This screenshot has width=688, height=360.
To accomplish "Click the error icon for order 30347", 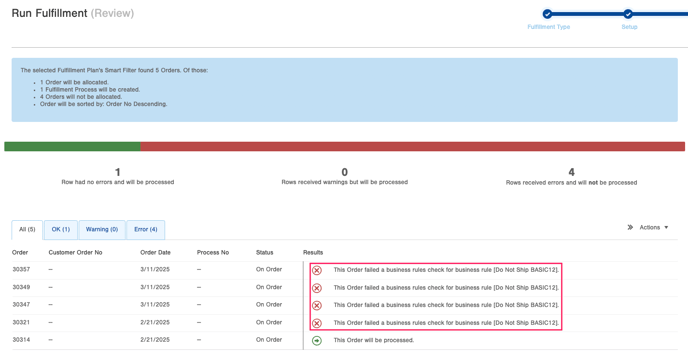I will [317, 306].
